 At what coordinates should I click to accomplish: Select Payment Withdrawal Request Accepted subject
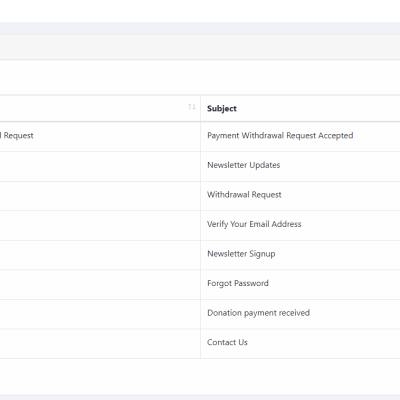pyautogui.click(x=280, y=136)
